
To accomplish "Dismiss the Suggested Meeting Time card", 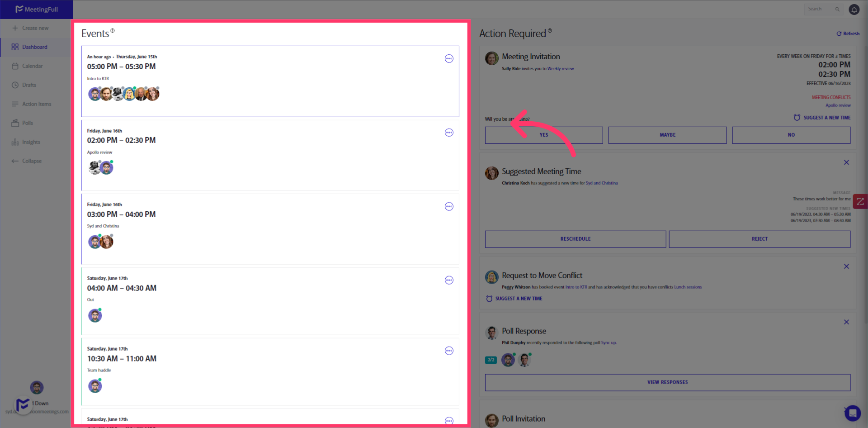I will click(x=846, y=162).
